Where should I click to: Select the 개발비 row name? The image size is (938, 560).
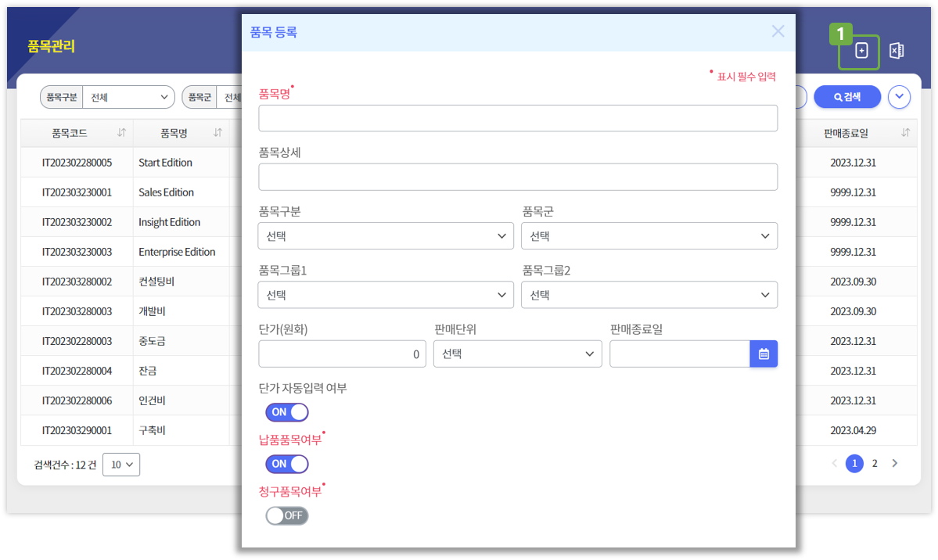(152, 312)
